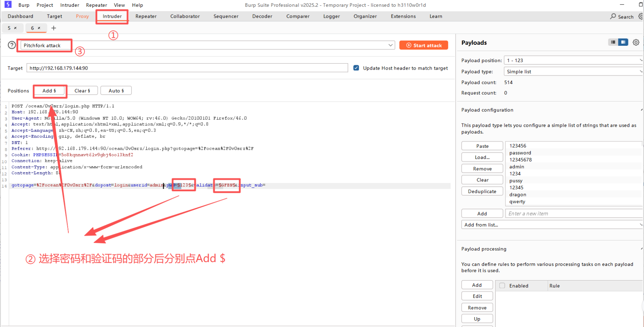
Task: Click Add next to new item field
Action: (482, 213)
